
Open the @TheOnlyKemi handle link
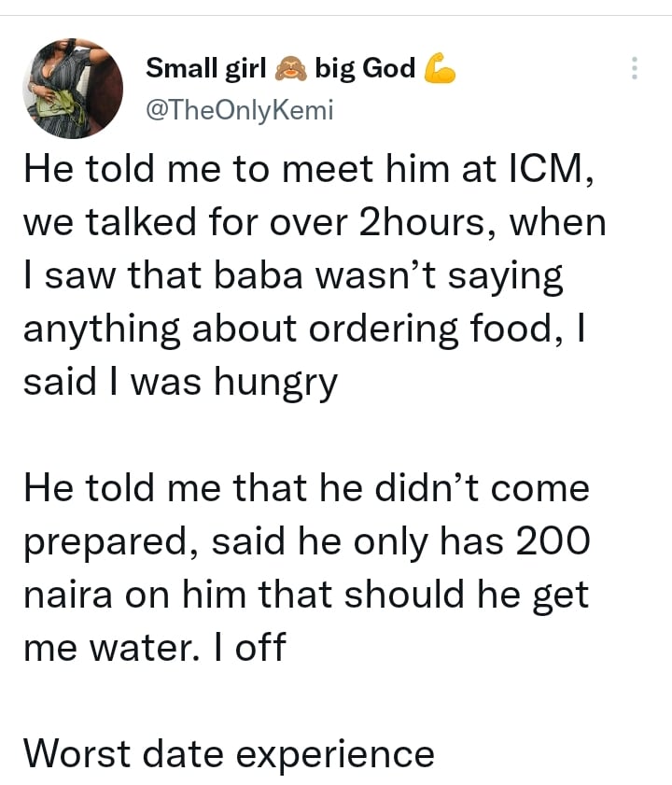[240, 110]
